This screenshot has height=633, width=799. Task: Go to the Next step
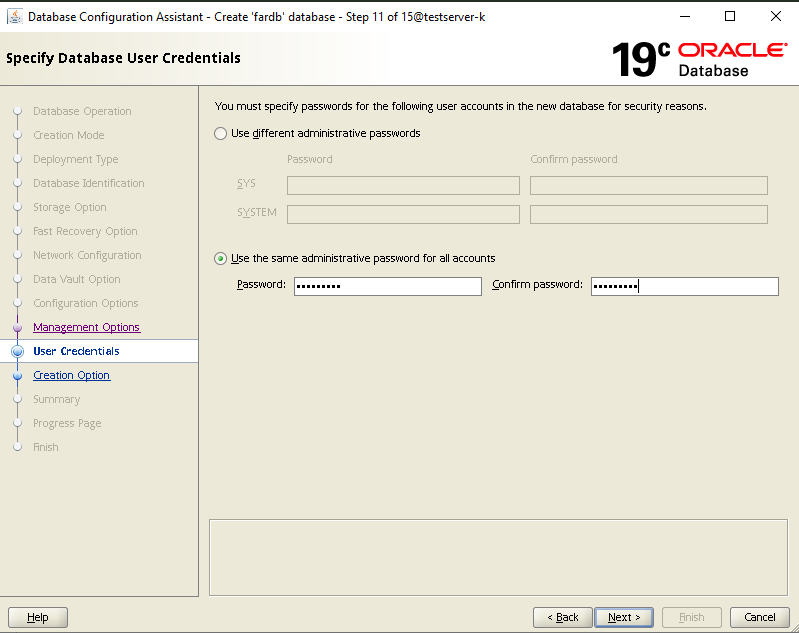(624, 617)
